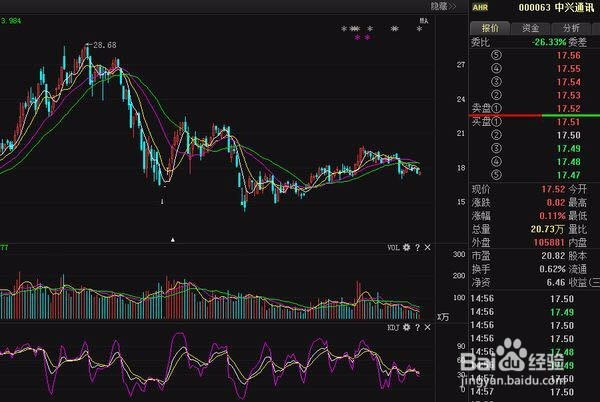600x402 pixels.
Task: Select buy level 4 price 17.48
Action: (x=568, y=162)
